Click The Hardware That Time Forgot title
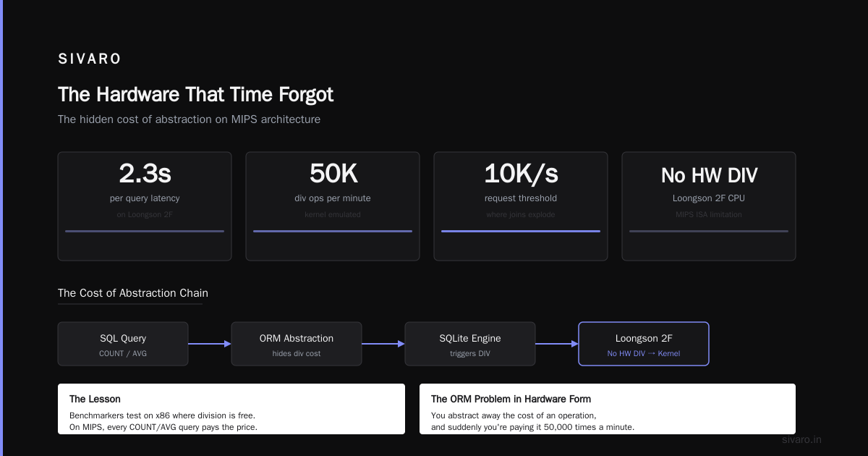868x456 pixels. click(195, 95)
